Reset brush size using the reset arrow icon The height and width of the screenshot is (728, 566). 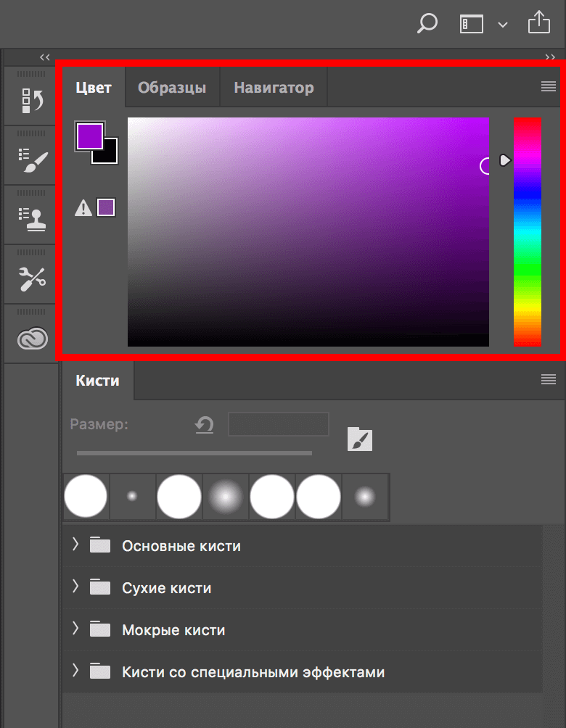click(204, 425)
